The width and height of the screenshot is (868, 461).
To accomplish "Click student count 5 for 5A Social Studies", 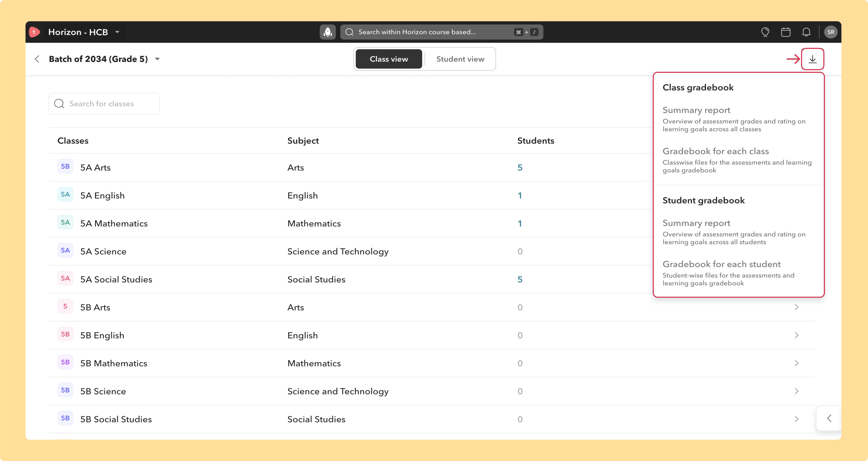I will pyautogui.click(x=520, y=279).
